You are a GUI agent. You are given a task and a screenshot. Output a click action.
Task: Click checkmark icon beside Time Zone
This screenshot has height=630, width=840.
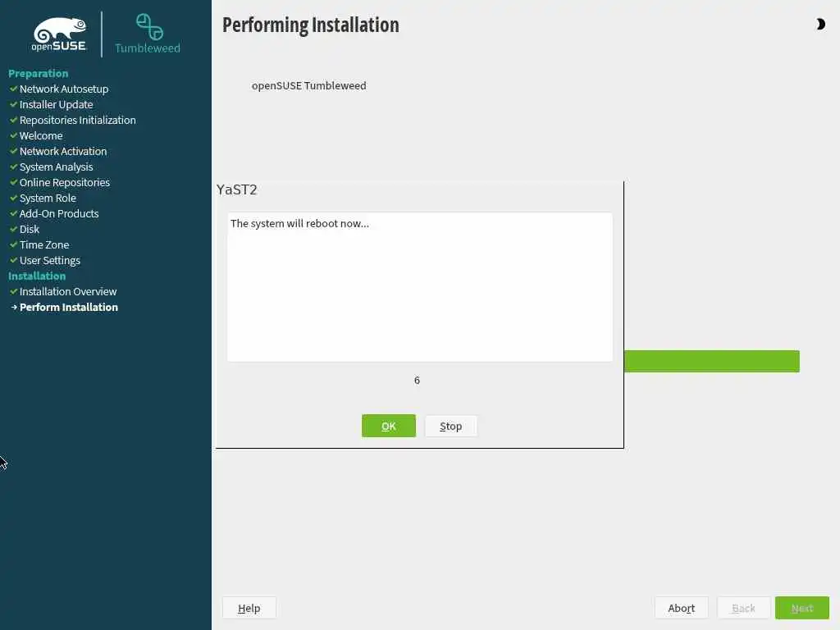(x=13, y=244)
